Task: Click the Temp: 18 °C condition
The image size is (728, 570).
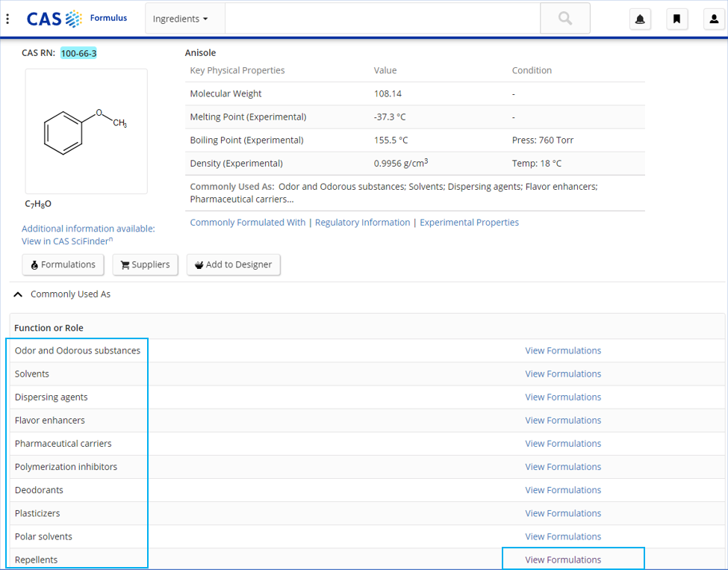Action: click(536, 163)
